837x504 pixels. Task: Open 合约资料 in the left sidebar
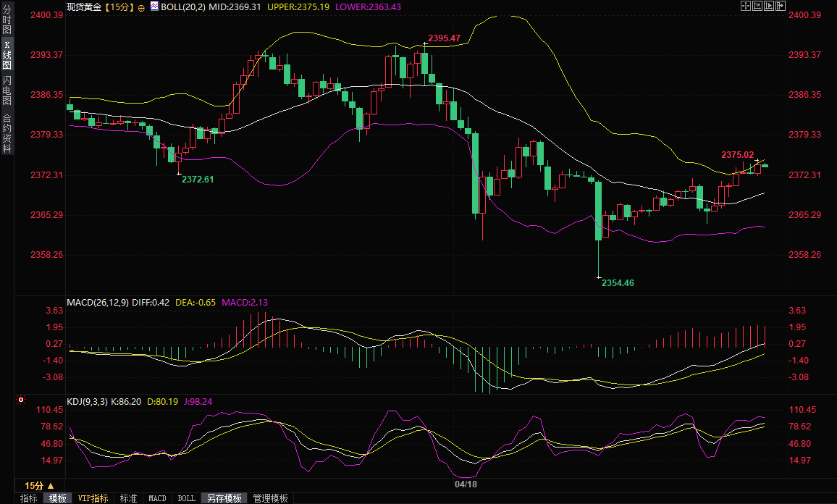(x=7, y=133)
